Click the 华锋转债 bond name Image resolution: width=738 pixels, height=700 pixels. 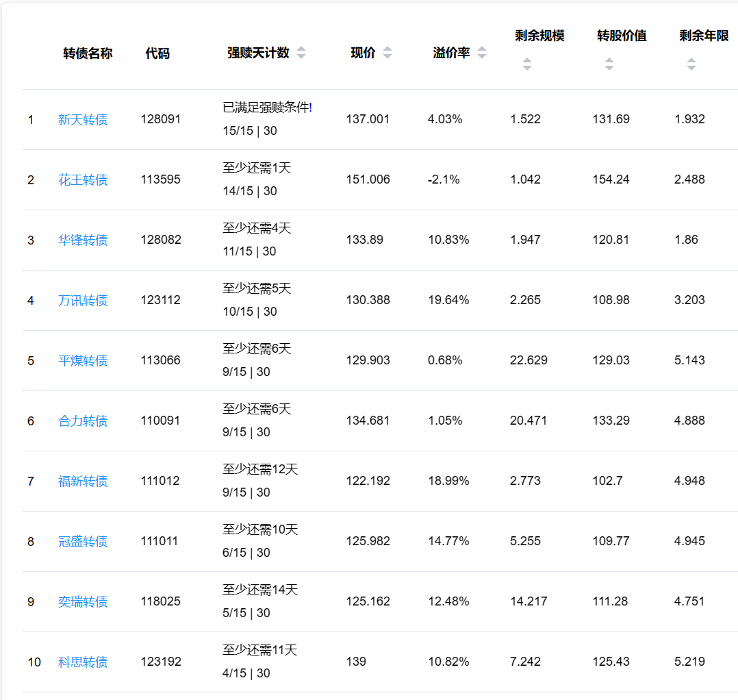(83, 240)
